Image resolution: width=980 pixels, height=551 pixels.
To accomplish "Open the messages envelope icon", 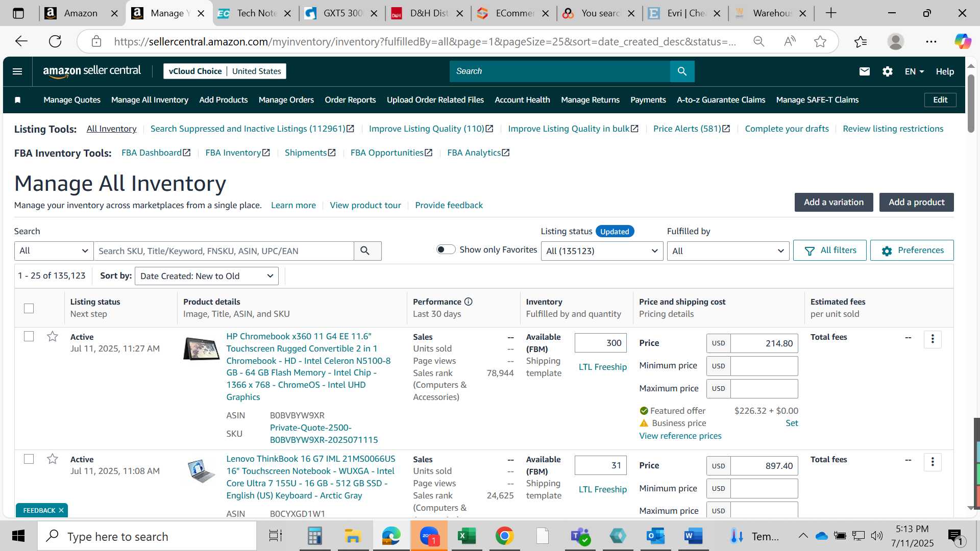I will pyautogui.click(x=864, y=71).
